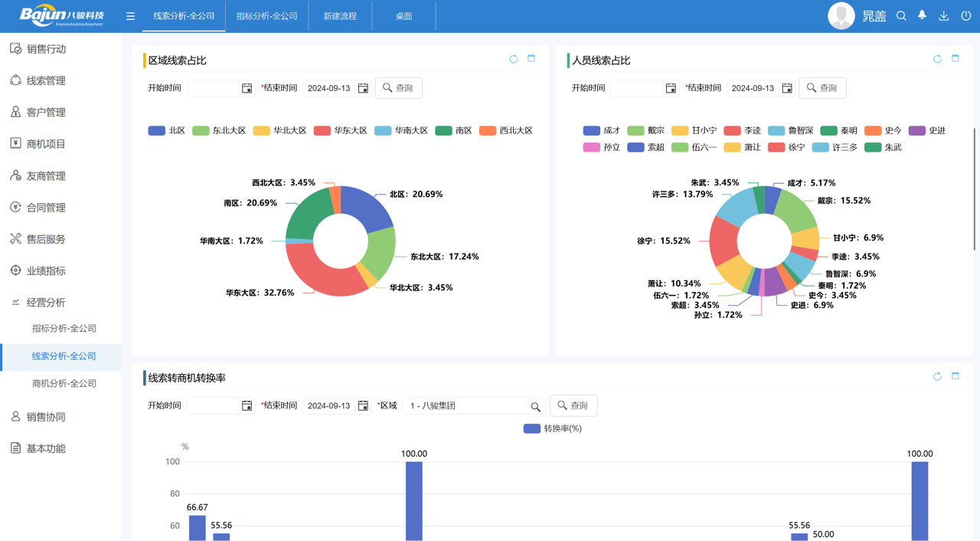
Task: Collapse the 经营分析 sidebar section
Action: tap(46, 303)
